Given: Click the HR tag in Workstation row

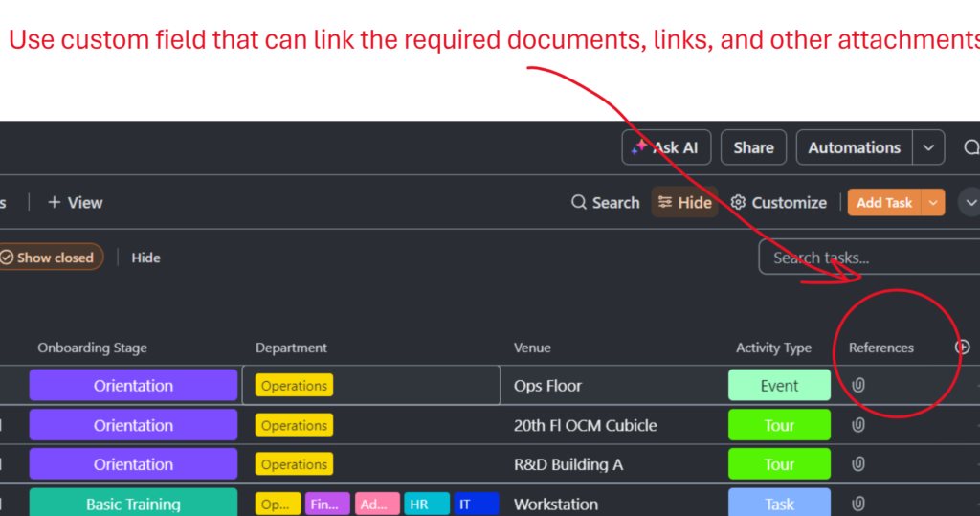Looking at the screenshot, I should [x=427, y=505].
